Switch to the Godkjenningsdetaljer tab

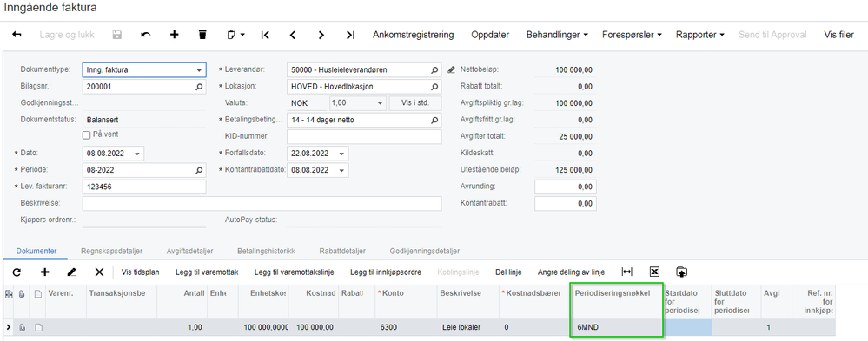[x=425, y=251]
